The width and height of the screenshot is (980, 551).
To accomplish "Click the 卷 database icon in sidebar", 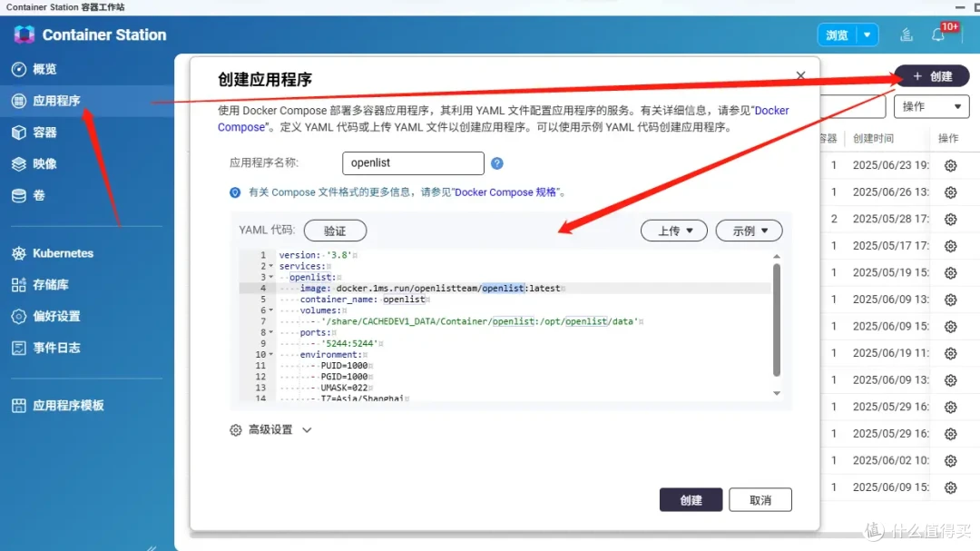I will pyautogui.click(x=19, y=195).
